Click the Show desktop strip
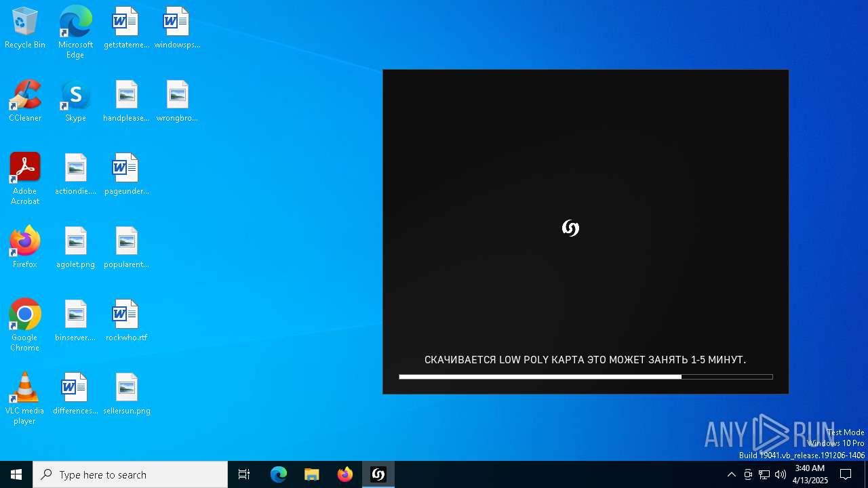The height and width of the screenshot is (488, 868). [x=866, y=474]
